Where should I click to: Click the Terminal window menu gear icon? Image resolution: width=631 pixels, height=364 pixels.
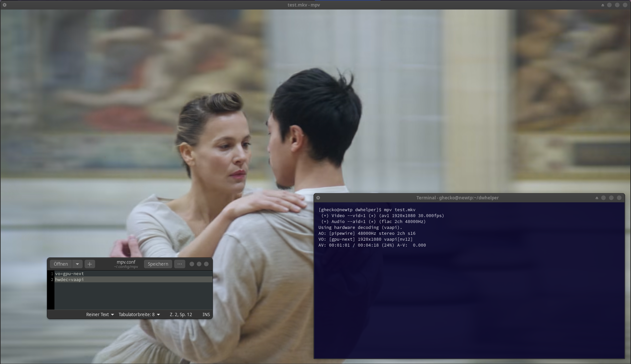pos(318,198)
